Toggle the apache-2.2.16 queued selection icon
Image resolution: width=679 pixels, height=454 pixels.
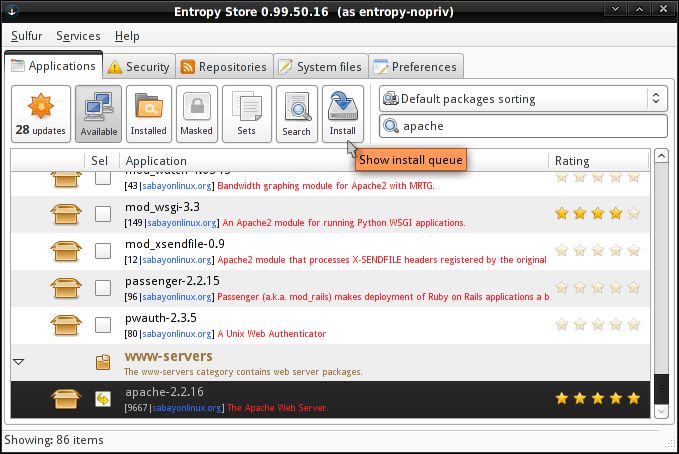pyautogui.click(x=103, y=399)
